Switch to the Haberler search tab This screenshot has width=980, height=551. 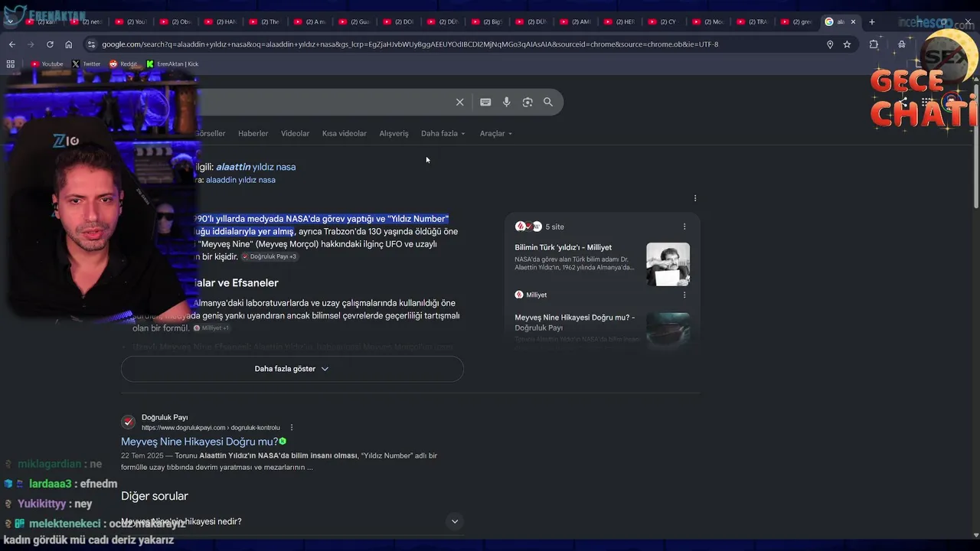point(253,133)
